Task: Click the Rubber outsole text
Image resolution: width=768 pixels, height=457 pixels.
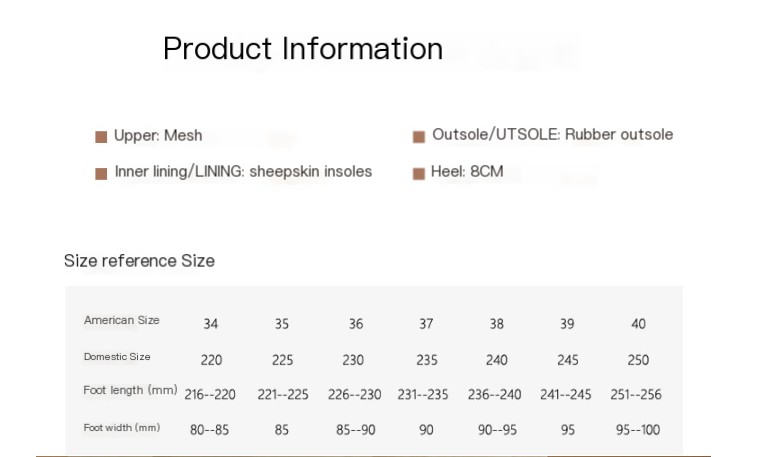Action: click(x=619, y=134)
